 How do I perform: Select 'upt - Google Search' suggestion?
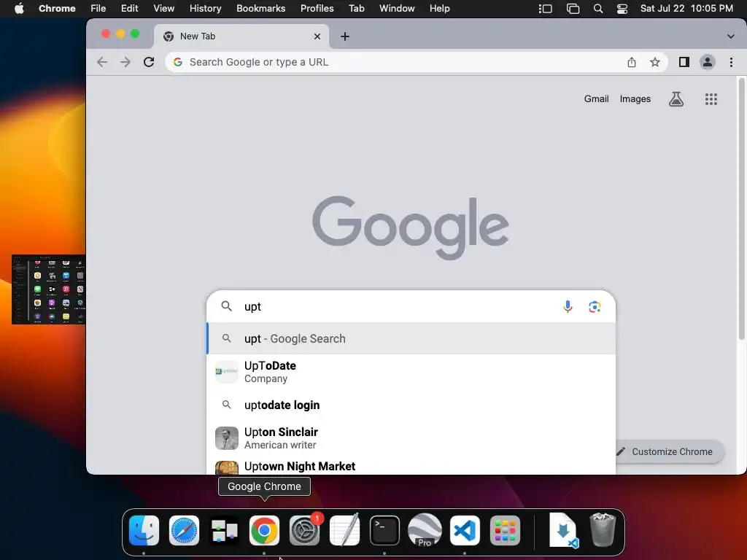click(x=411, y=338)
